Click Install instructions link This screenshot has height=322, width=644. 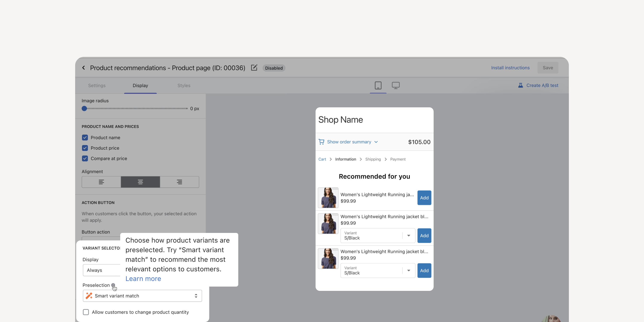pyautogui.click(x=510, y=68)
